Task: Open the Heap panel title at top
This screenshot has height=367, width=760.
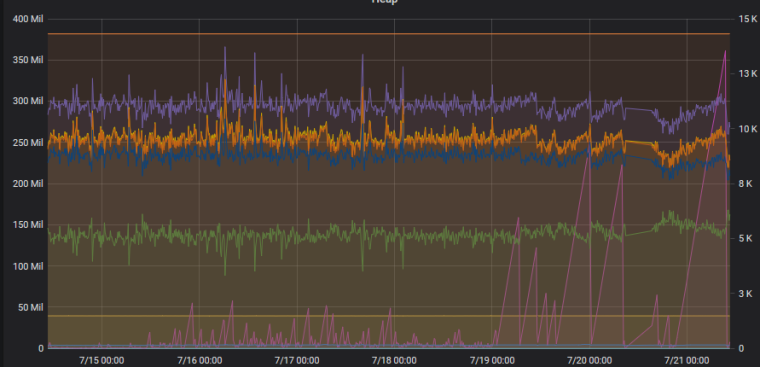Action: 384,1
